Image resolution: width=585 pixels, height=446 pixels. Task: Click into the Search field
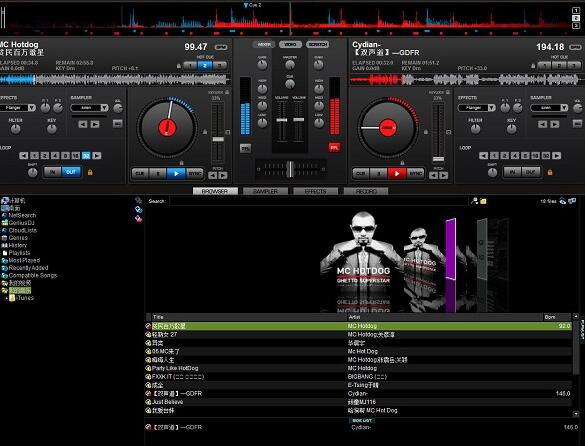pyautogui.click(x=318, y=201)
